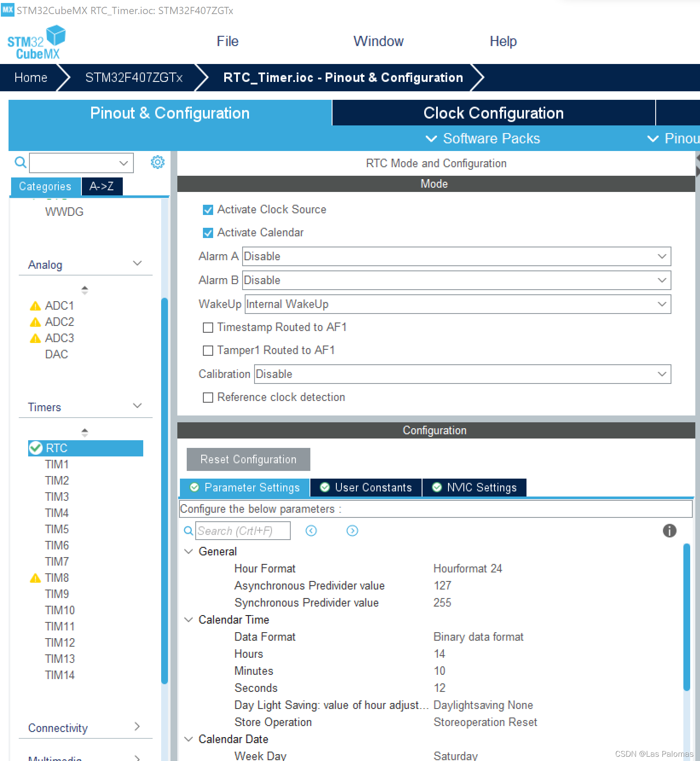The width and height of the screenshot is (700, 761).
Task: Click the sort arrows under Analog category
Action: 85,290
